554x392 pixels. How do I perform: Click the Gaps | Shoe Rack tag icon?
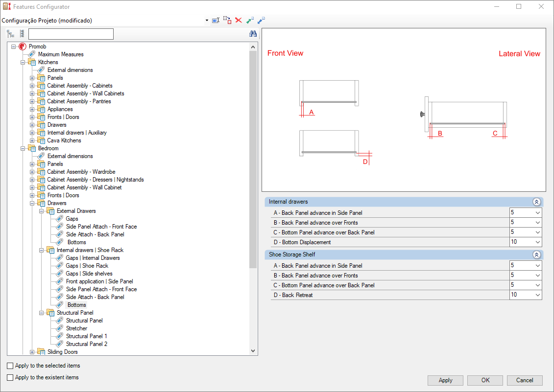pos(60,266)
